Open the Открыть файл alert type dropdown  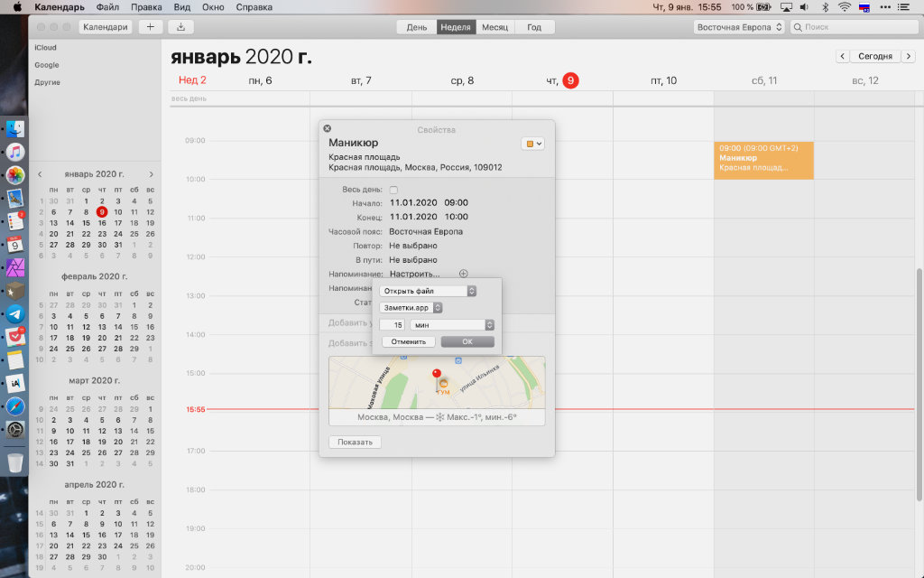(x=428, y=291)
